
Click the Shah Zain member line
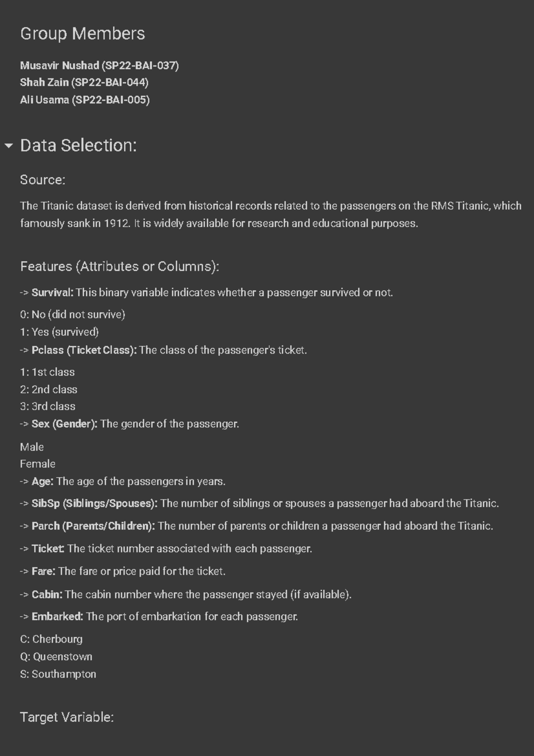(84, 82)
